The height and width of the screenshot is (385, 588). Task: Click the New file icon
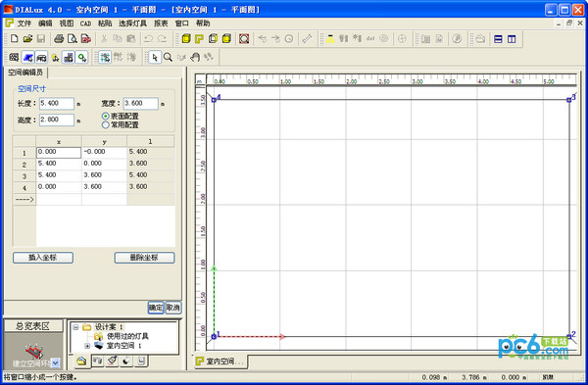pos(15,38)
